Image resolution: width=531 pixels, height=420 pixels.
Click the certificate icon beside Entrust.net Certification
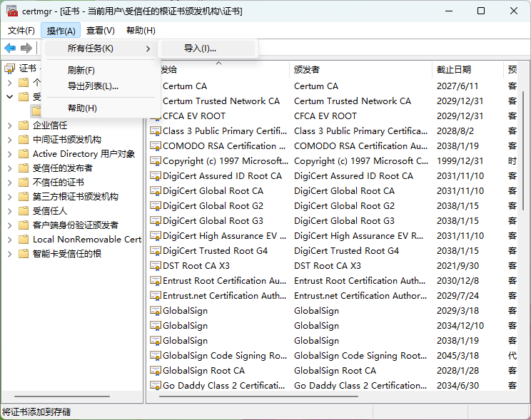[156, 296]
